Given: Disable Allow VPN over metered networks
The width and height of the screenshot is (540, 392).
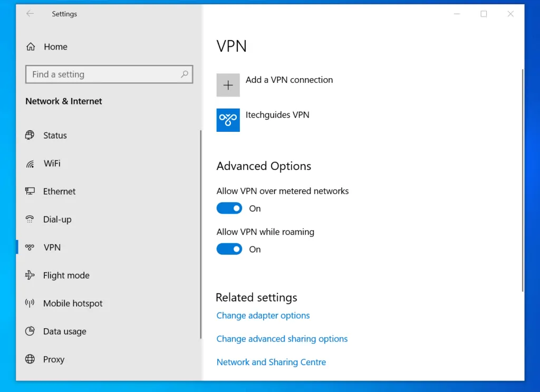Looking at the screenshot, I should (x=229, y=208).
